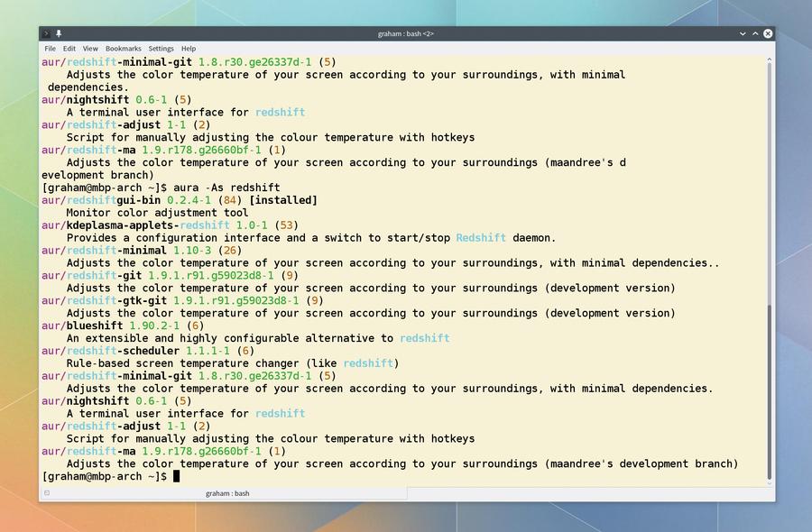Click the package name 'redshift-scheduler'

coord(123,351)
